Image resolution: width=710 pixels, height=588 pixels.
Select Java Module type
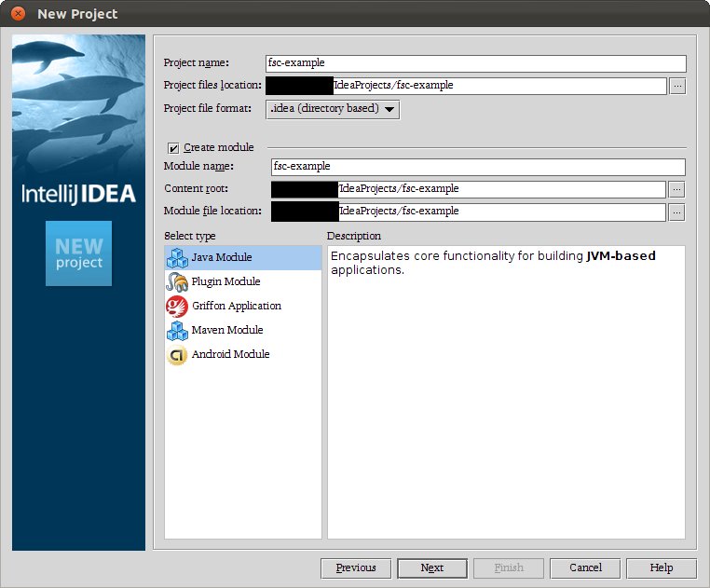pyautogui.click(x=243, y=258)
